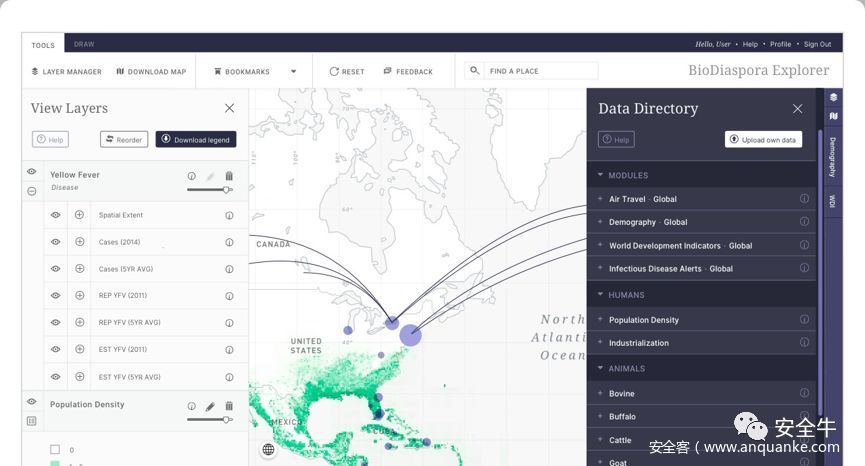Screen dimensions: 865x466
Task: Click Upload own data button
Action: (763, 140)
